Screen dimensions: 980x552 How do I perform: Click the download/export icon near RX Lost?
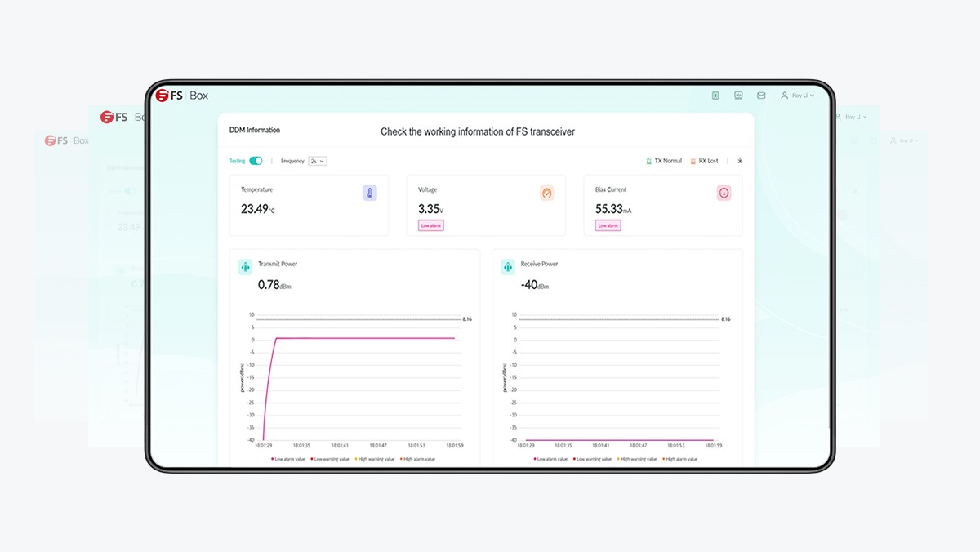pos(740,161)
